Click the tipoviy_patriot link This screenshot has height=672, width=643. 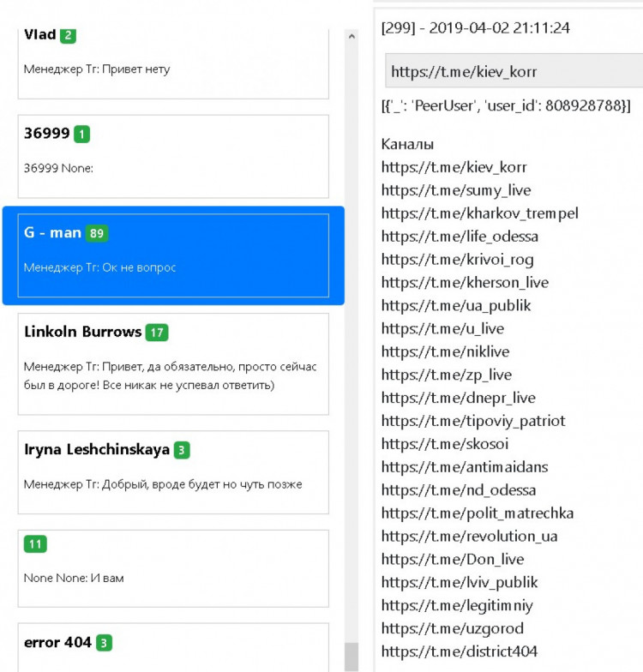[473, 421]
